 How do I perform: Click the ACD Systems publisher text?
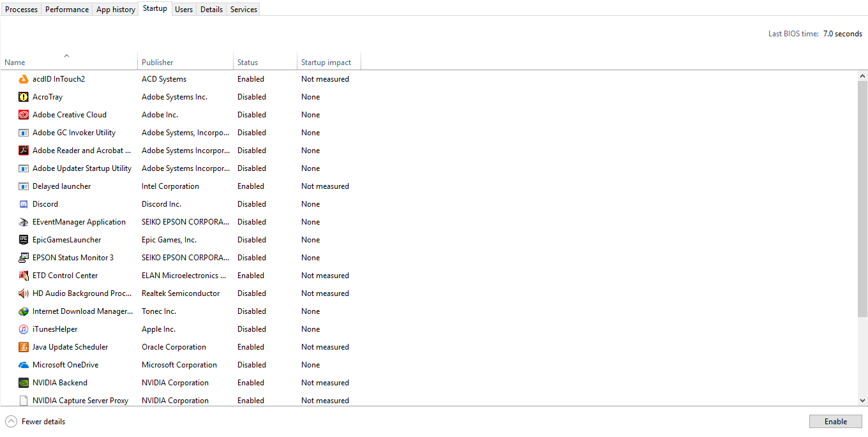coord(164,79)
